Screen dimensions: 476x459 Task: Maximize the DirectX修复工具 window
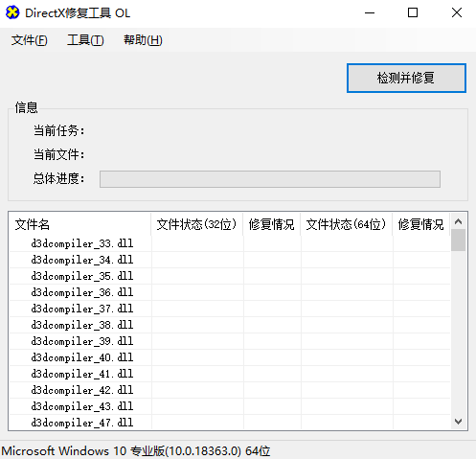413,12
